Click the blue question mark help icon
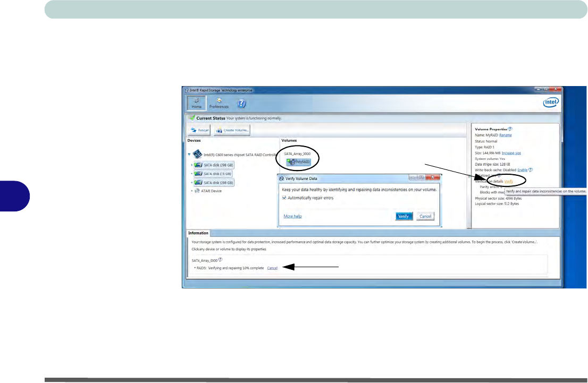588x383 pixels. tap(242, 104)
